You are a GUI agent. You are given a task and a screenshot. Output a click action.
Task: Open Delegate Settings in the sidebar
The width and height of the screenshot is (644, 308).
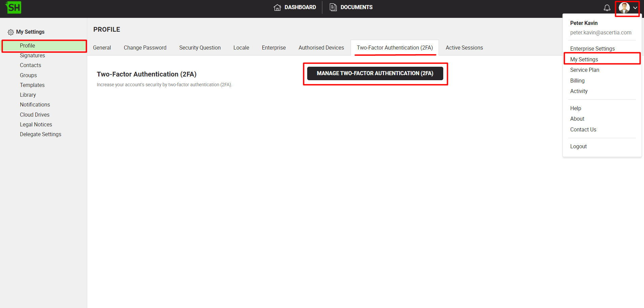(x=40, y=134)
